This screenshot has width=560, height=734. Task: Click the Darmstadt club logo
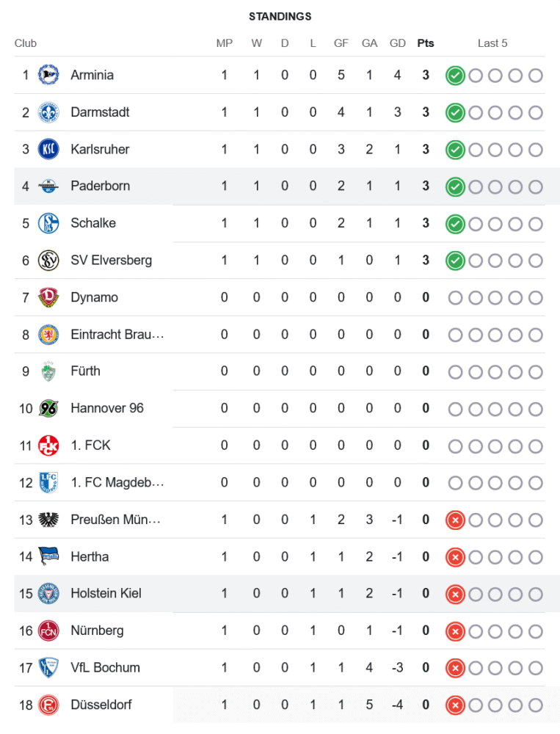[x=48, y=112]
